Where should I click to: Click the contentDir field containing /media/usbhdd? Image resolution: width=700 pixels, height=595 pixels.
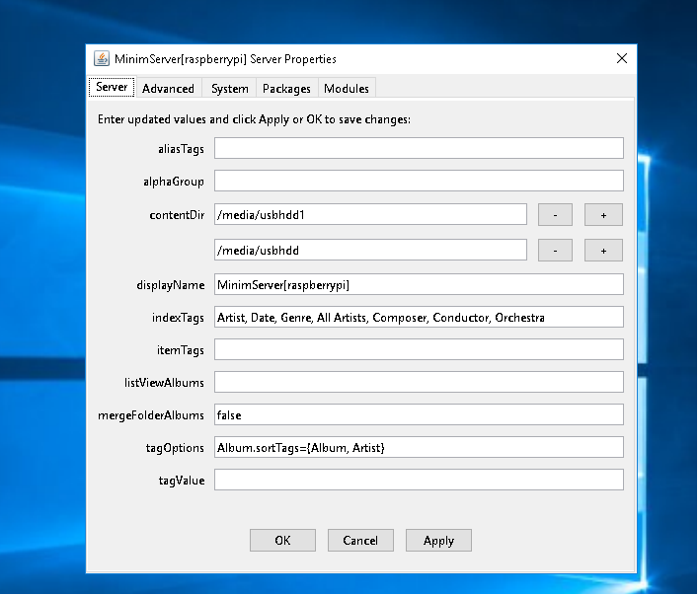point(371,251)
